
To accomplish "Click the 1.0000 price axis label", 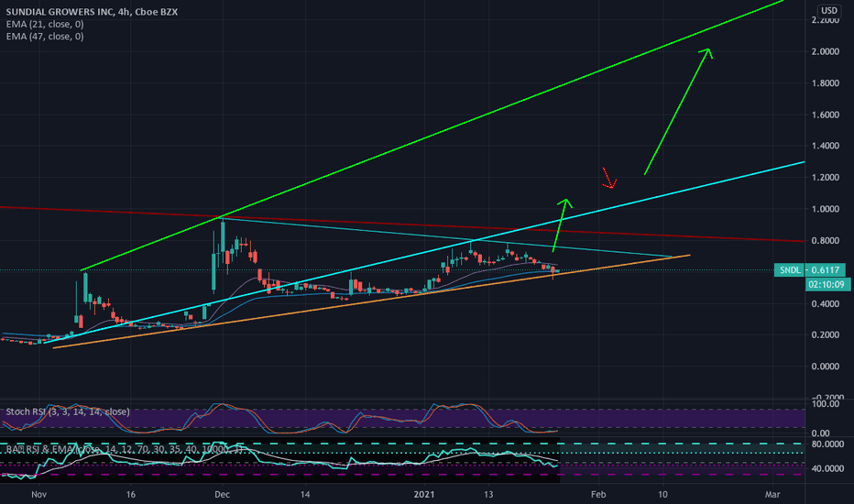I will tap(825, 209).
